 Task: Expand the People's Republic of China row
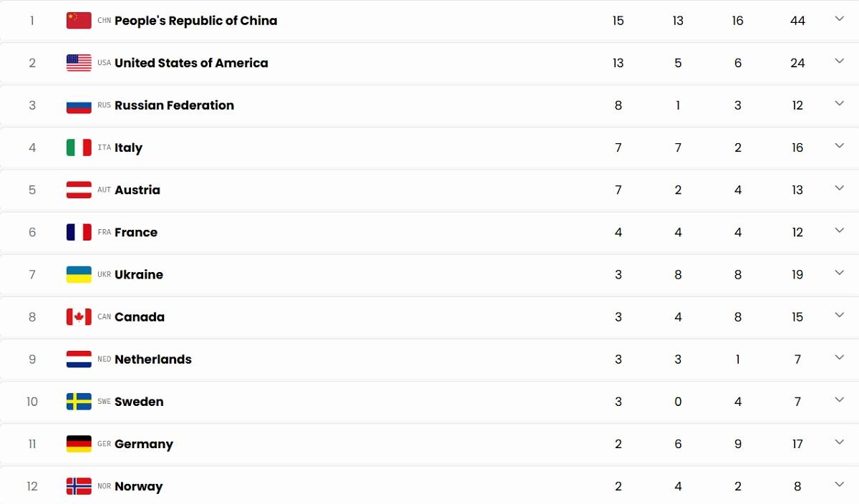tap(840, 19)
